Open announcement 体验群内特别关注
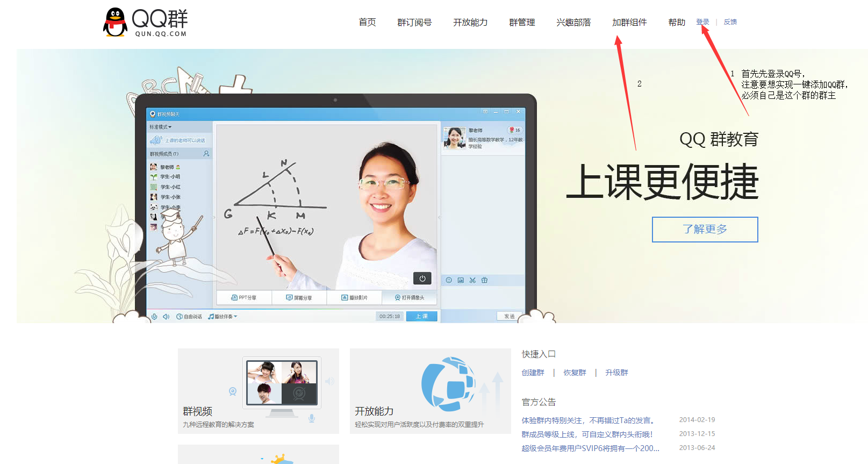 pos(588,420)
